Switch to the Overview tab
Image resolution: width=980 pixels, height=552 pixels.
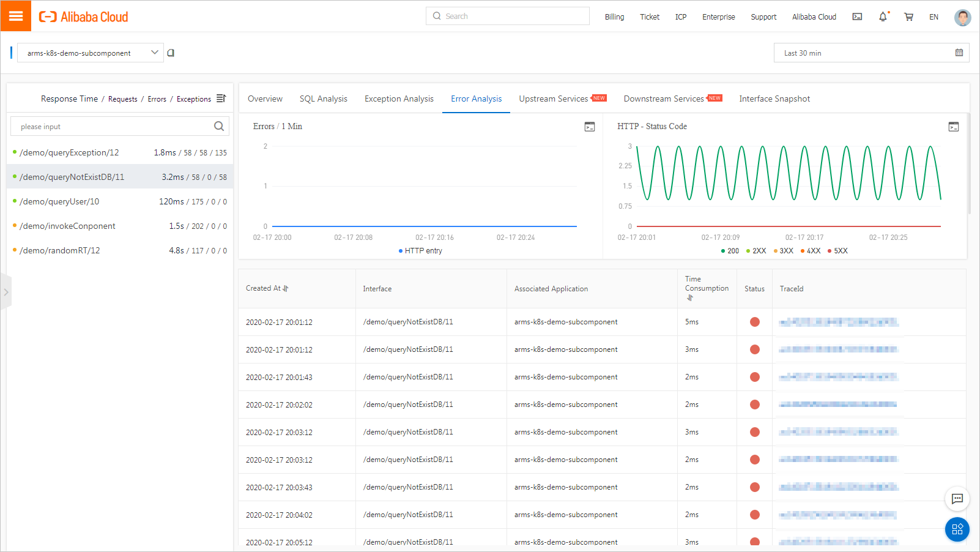click(265, 99)
